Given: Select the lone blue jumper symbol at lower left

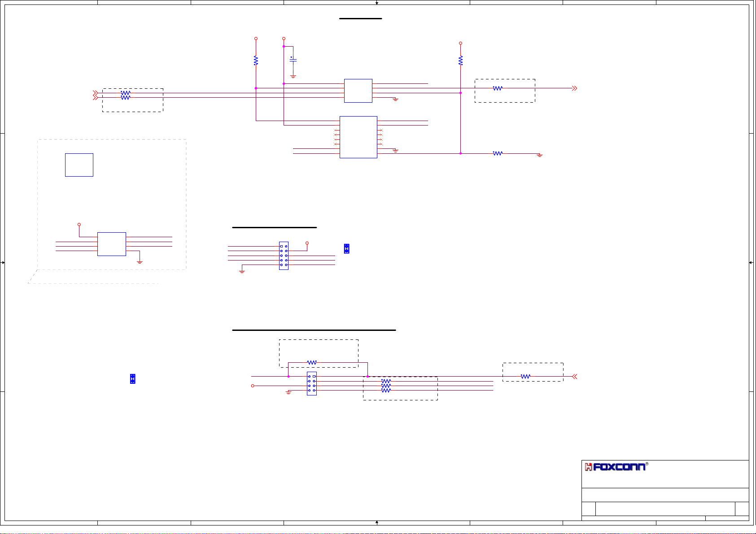Looking at the screenshot, I should 132,379.
